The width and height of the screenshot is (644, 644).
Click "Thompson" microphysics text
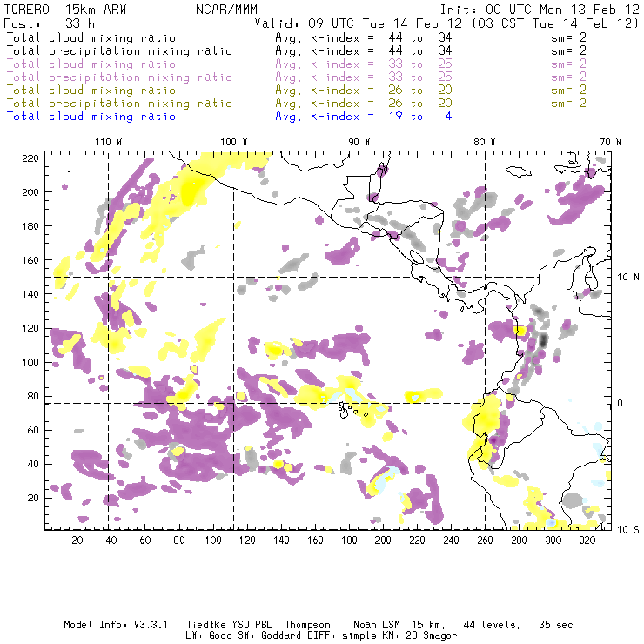click(x=307, y=625)
